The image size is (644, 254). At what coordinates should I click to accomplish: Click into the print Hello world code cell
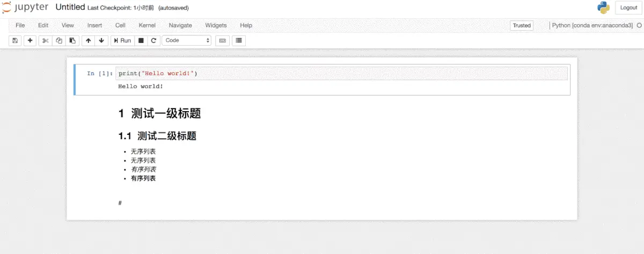click(x=341, y=74)
